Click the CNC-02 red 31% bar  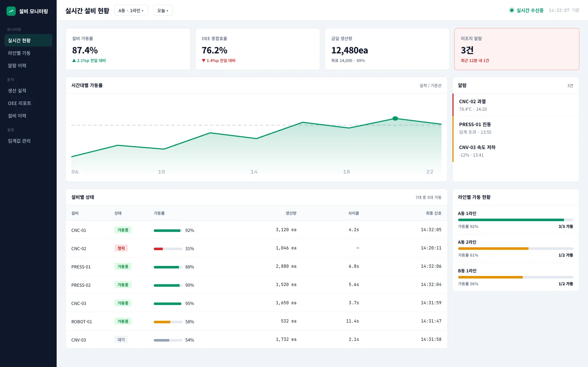[x=168, y=249]
